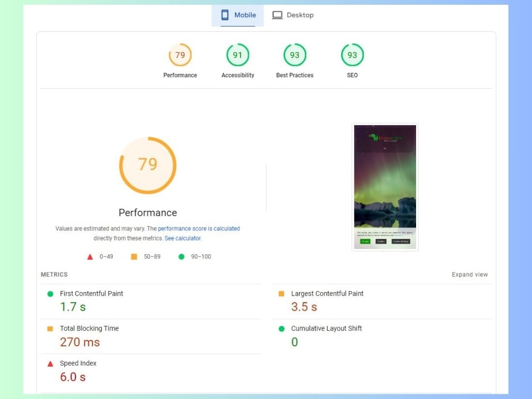Click the green dot beside First Contentful Paint
Image resolution: width=532 pixels, height=399 pixels.
click(x=50, y=294)
